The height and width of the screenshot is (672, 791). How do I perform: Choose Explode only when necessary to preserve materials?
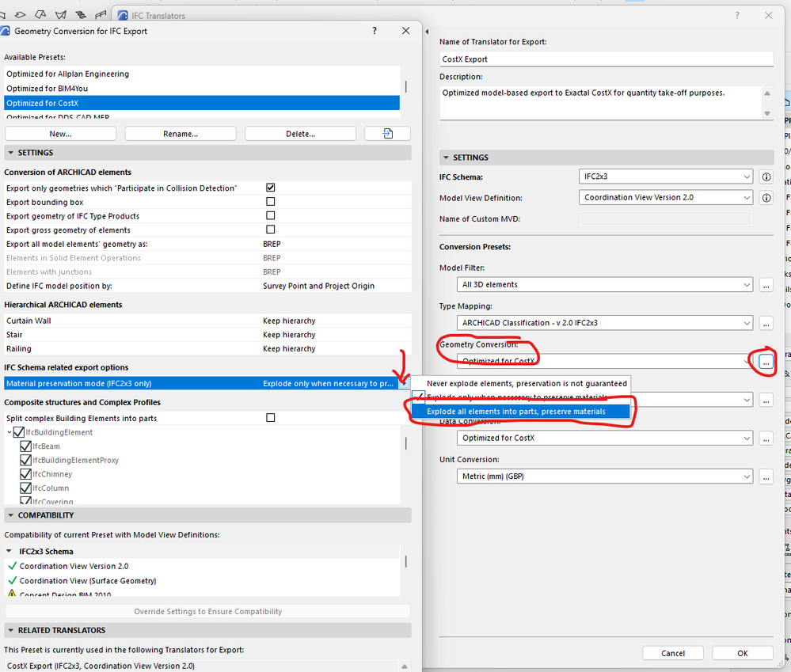(521, 397)
